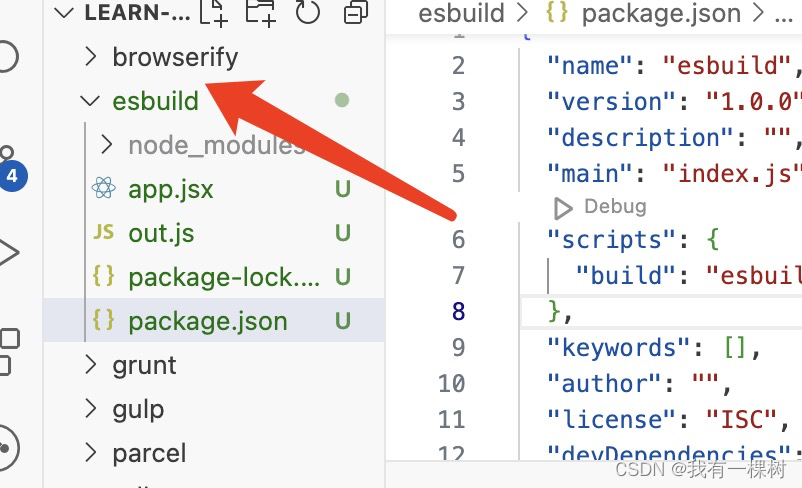Viewport: 802px width, 488px height.
Task: Click line number 8 in the gutter
Action: click(458, 311)
